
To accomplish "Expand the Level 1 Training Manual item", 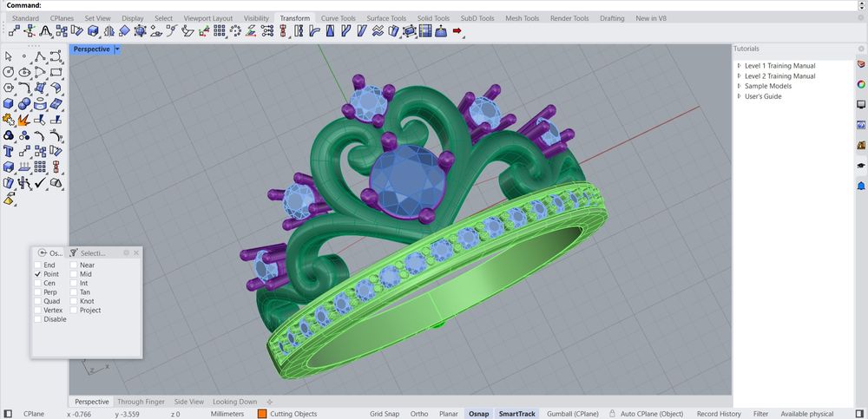I will coord(740,66).
